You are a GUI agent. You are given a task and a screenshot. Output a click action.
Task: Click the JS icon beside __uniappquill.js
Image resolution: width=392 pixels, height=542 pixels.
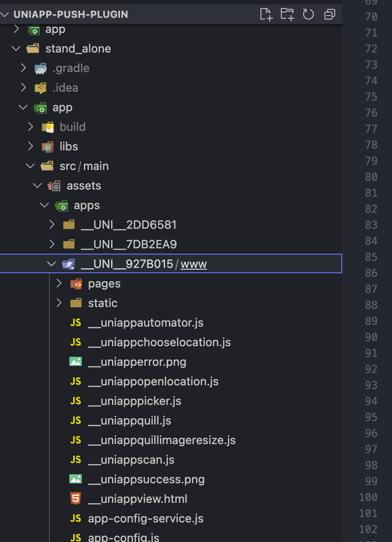tap(76, 421)
